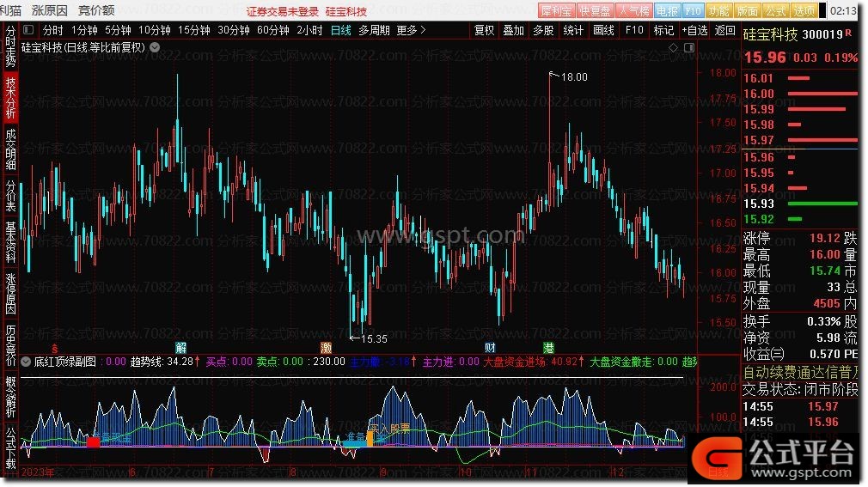
Task: Toggle the left panel layout icon
Action: (x=28, y=30)
